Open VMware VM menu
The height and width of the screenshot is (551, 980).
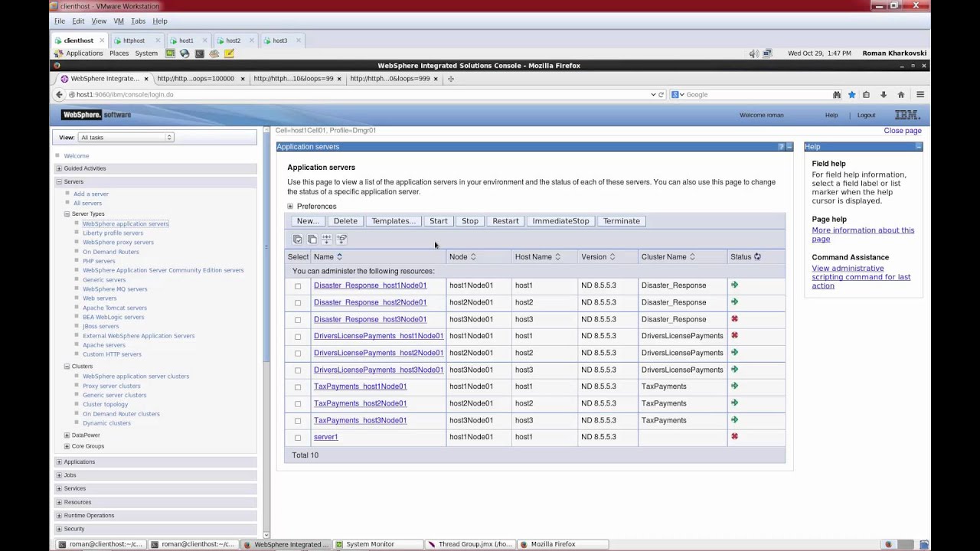[x=119, y=21]
